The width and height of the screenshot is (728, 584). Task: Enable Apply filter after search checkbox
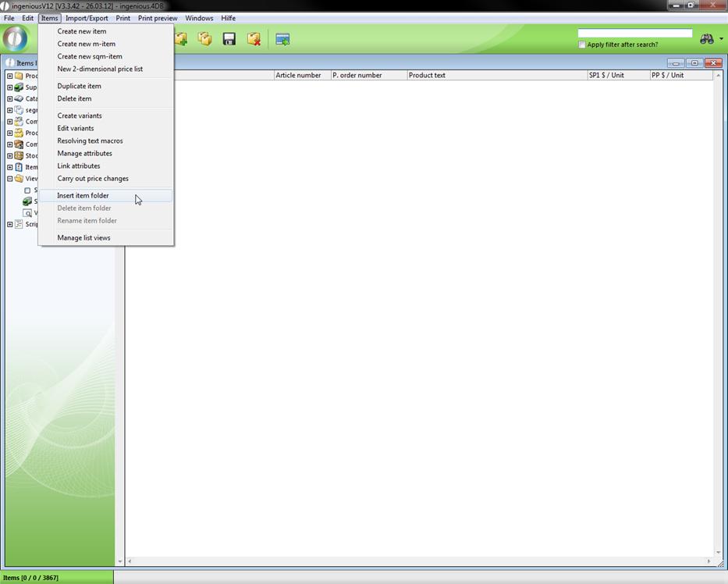click(x=582, y=45)
